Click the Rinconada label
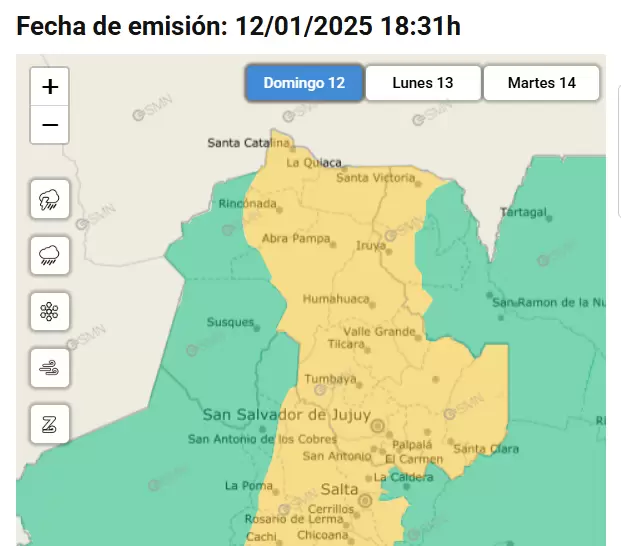The image size is (621, 546). (248, 204)
